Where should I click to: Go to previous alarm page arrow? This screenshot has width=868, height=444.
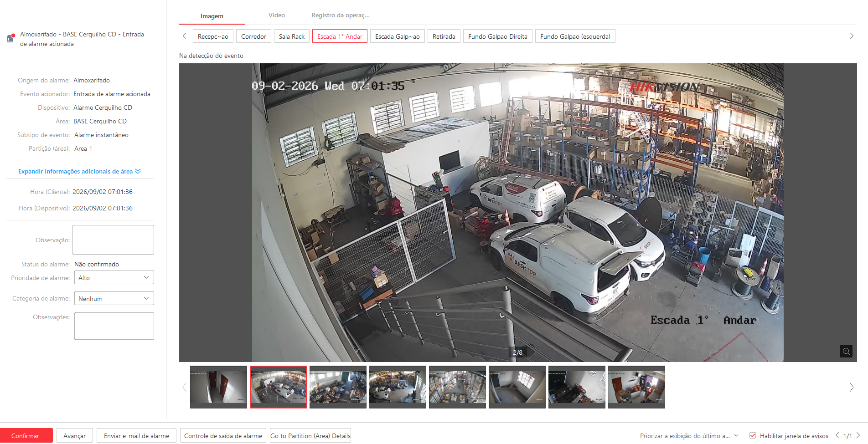[x=837, y=435]
